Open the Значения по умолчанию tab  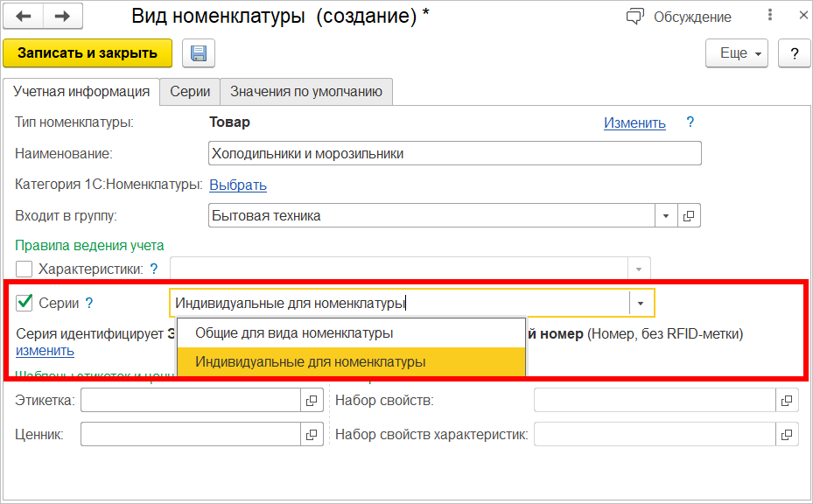point(306,91)
